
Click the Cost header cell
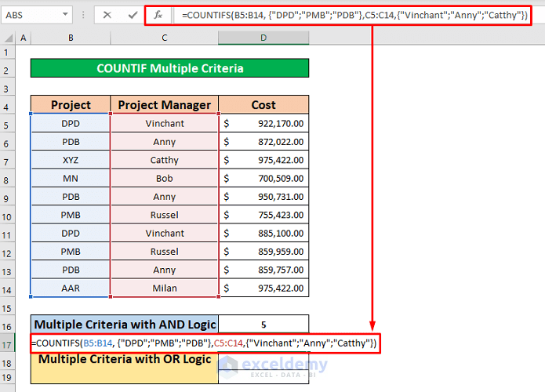coord(263,105)
